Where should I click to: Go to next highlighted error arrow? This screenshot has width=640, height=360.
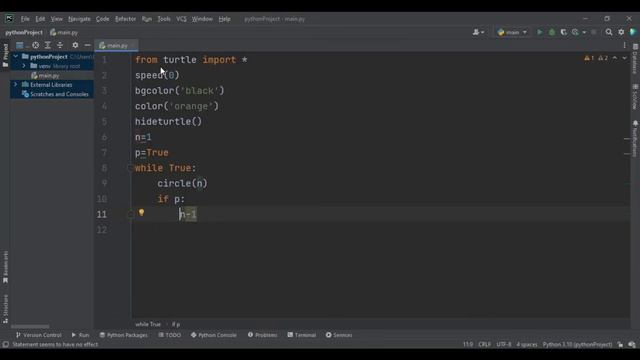[624, 58]
